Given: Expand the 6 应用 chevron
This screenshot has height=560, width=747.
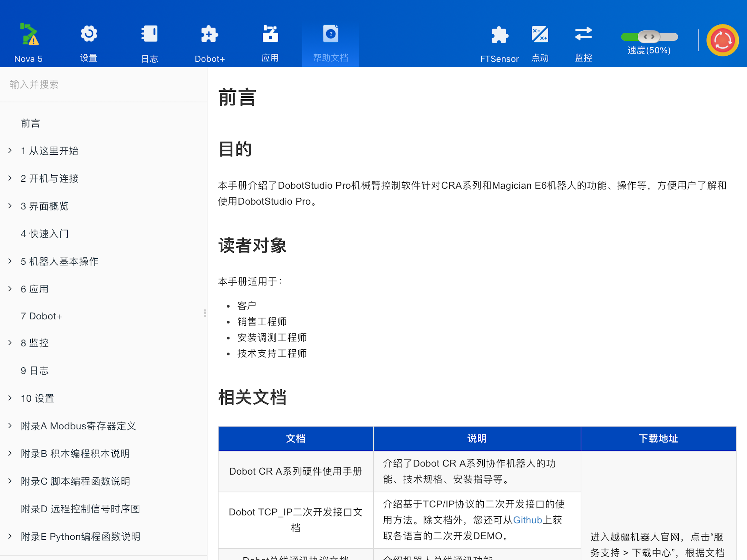Looking at the screenshot, I should (x=10, y=289).
